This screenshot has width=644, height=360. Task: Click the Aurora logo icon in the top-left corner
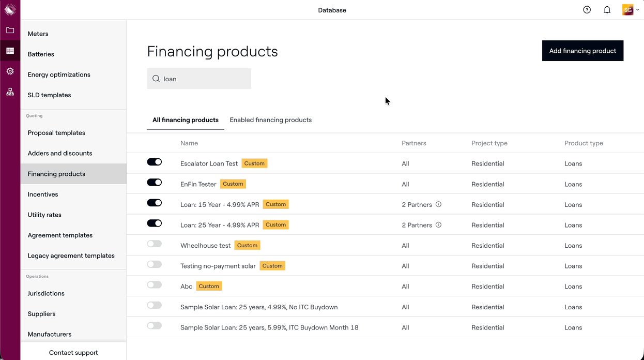pos(10,9)
